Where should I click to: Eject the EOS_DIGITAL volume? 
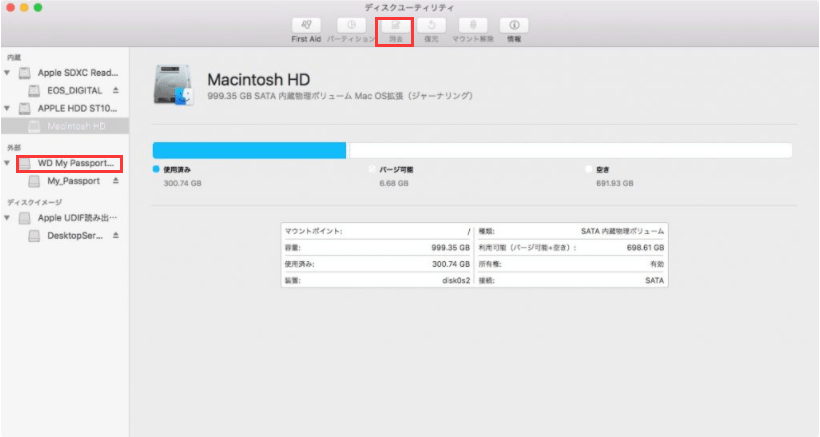115,91
